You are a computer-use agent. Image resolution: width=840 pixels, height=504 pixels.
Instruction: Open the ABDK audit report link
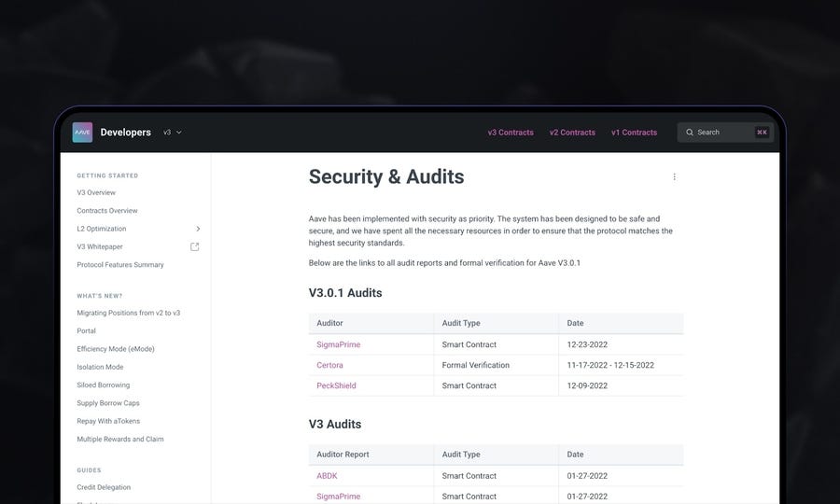pos(327,476)
